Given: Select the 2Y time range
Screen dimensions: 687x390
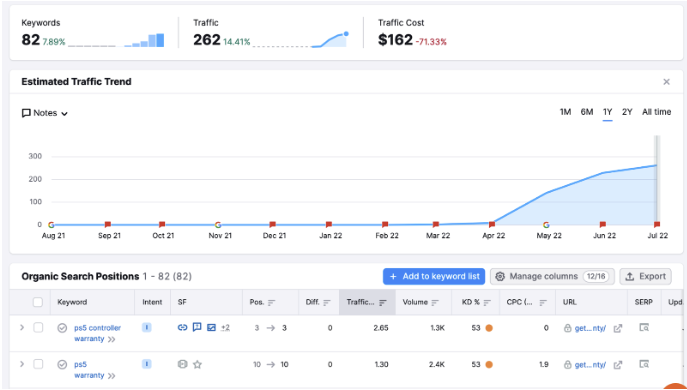Looking at the screenshot, I should (627, 112).
